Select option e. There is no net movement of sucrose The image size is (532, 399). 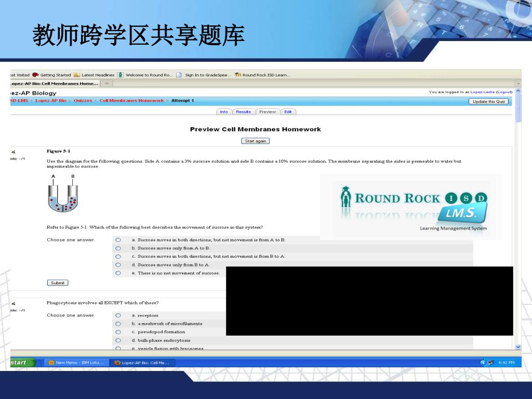[118, 273]
